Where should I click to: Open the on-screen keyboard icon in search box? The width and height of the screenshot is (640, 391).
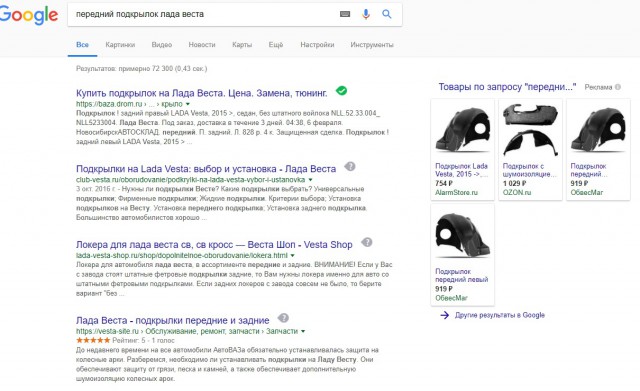point(345,14)
